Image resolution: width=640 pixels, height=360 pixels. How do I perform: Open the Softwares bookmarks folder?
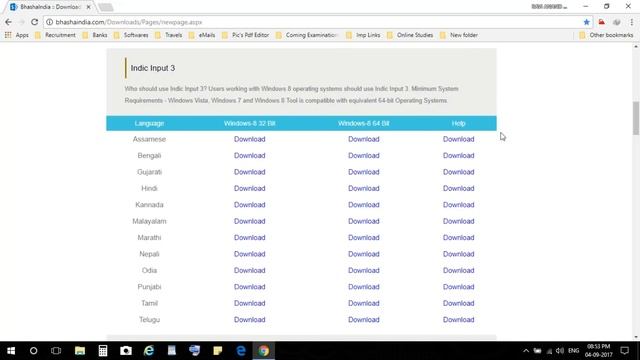tap(131, 35)
